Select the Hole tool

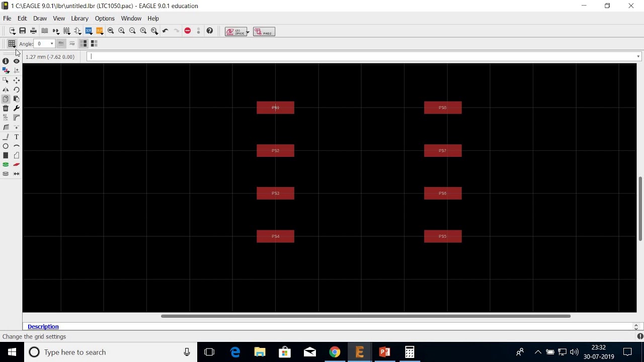pyautogui.click(x=6, y=173)
